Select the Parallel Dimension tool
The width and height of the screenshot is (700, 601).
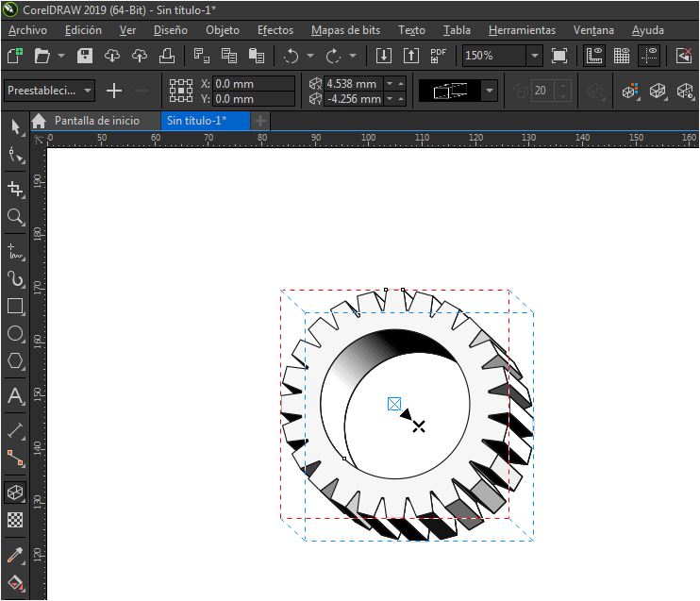[16, 430]
